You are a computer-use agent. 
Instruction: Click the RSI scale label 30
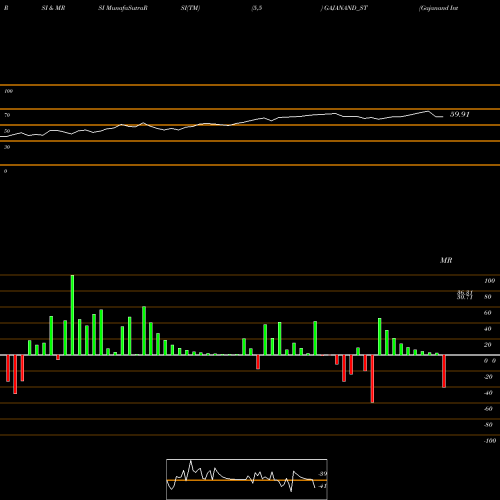(7, 147)
